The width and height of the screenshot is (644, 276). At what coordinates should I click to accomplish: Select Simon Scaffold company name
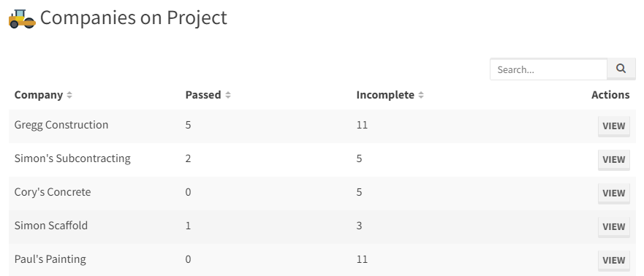pos(51,226)
